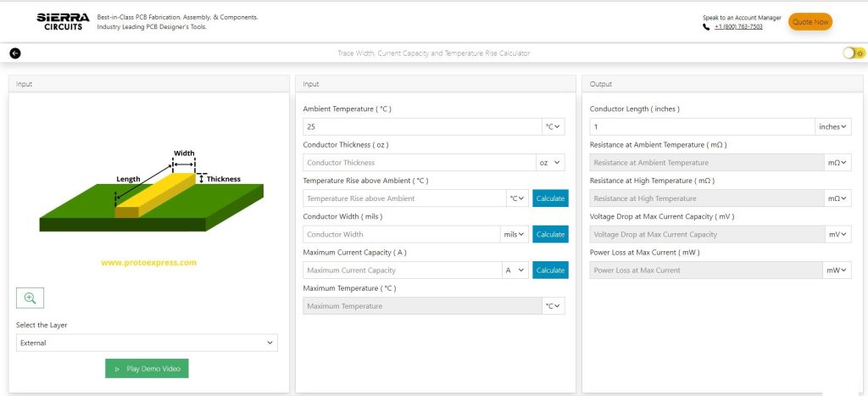The width and height of the screenshot is (868, 396).
Task: Click the PCB trace diagram image
Action: [151, 190]
